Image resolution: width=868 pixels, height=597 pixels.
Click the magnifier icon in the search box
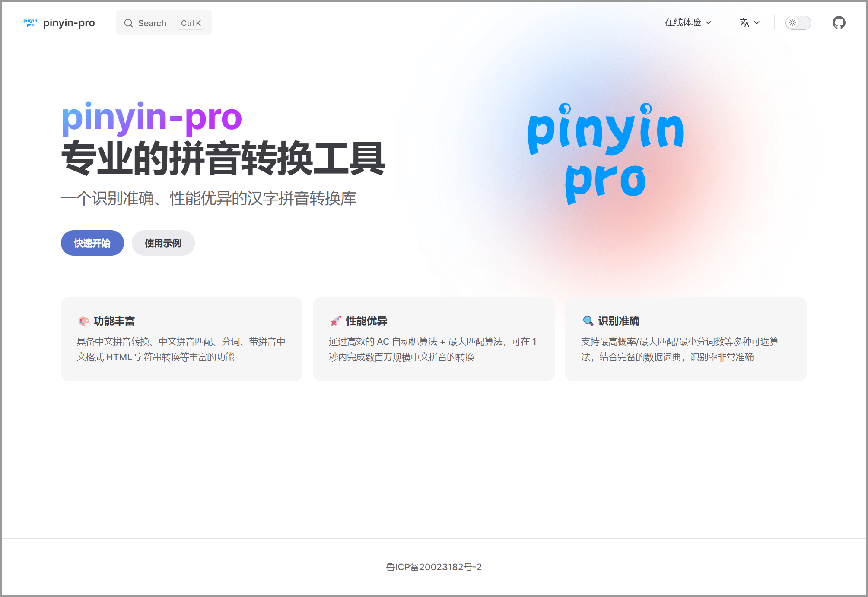128,23
